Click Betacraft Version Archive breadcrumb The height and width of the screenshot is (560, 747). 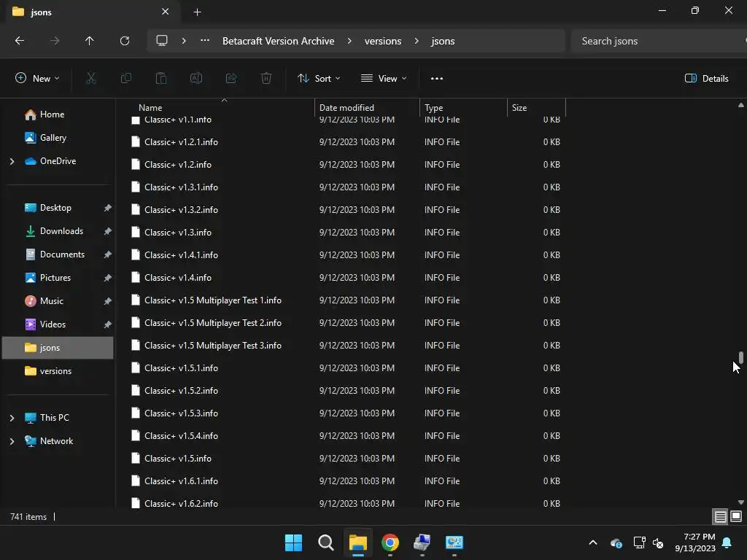pos(278,41)
